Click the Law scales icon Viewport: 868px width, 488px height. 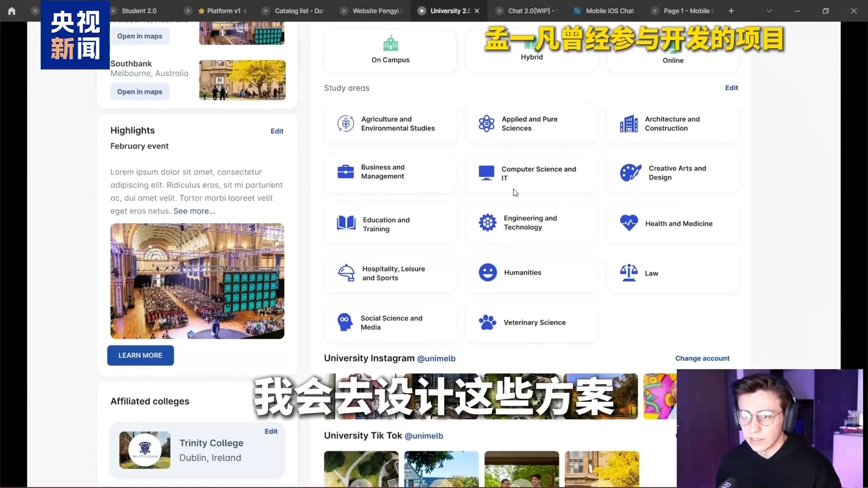[629, 273]
